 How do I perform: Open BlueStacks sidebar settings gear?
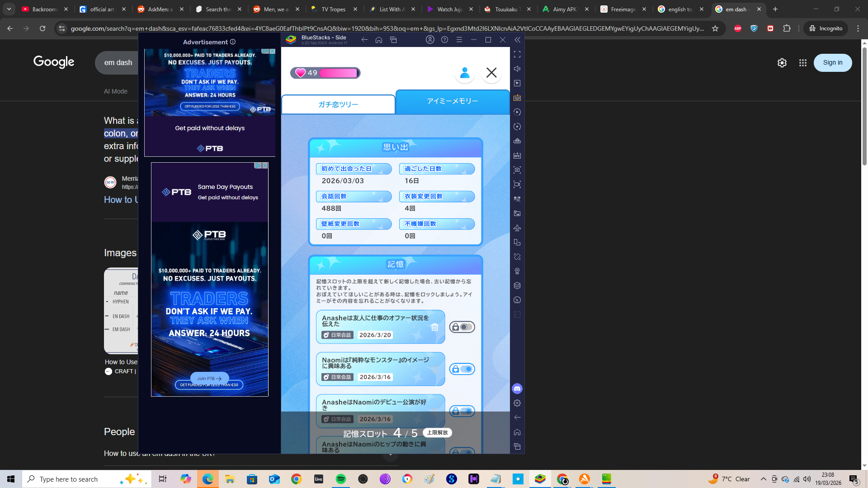(517, 403)
